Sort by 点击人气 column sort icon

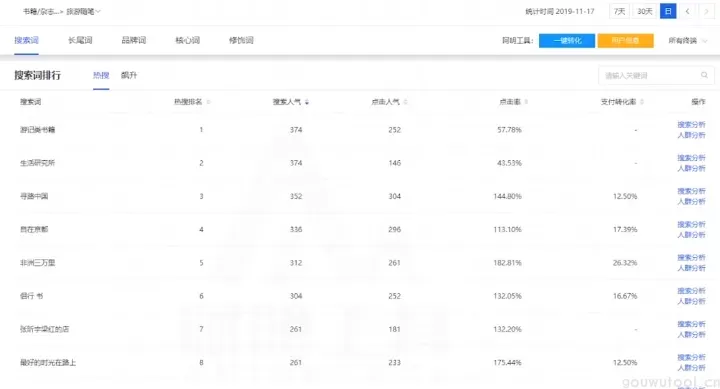tap(405, 102)
